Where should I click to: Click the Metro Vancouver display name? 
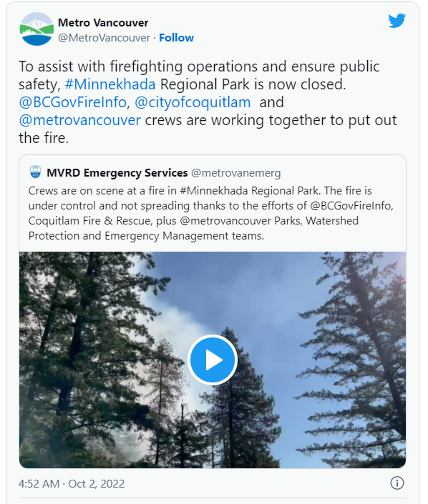103,23
